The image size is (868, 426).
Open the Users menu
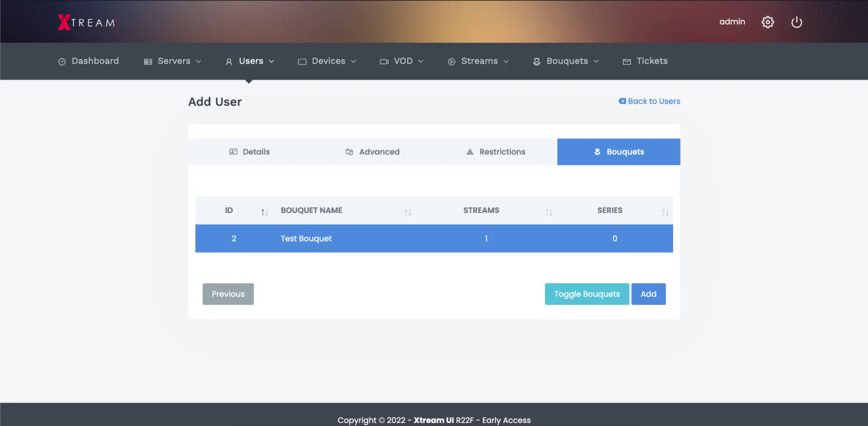(x=250, y=61)
